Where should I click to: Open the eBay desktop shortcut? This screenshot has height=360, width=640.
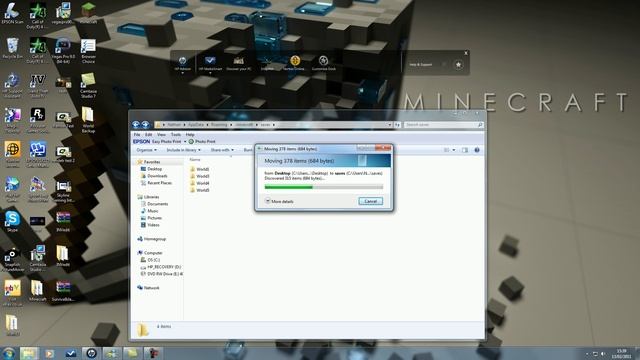point(12,292)
